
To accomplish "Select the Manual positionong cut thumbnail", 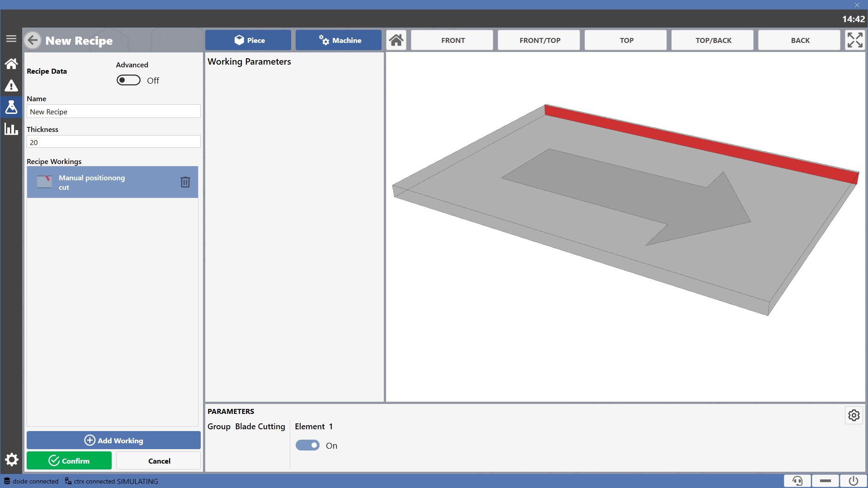I will (x=44, y=182).
